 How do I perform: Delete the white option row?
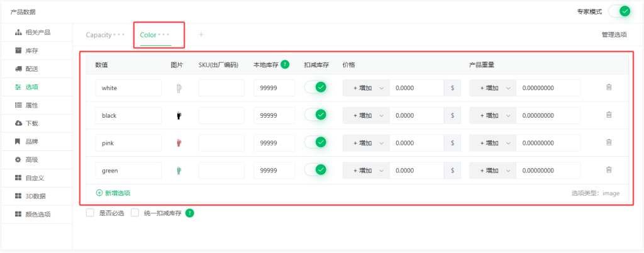click(x=609, y=87)
